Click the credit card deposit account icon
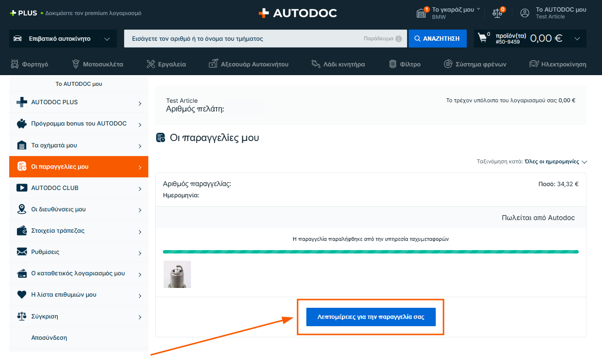This screenshot has height=364, width=602. point(22,273)
